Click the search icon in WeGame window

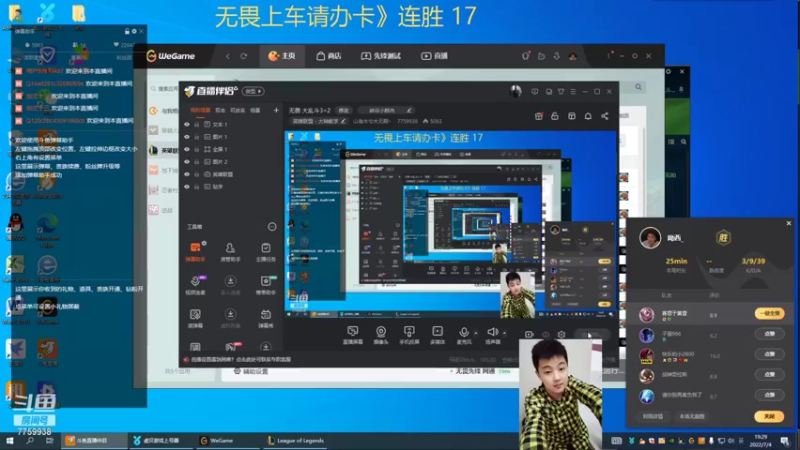point(638,87)
